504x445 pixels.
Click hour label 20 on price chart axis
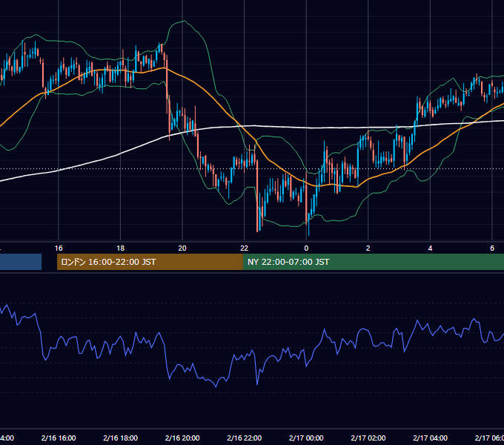[182, 248]
